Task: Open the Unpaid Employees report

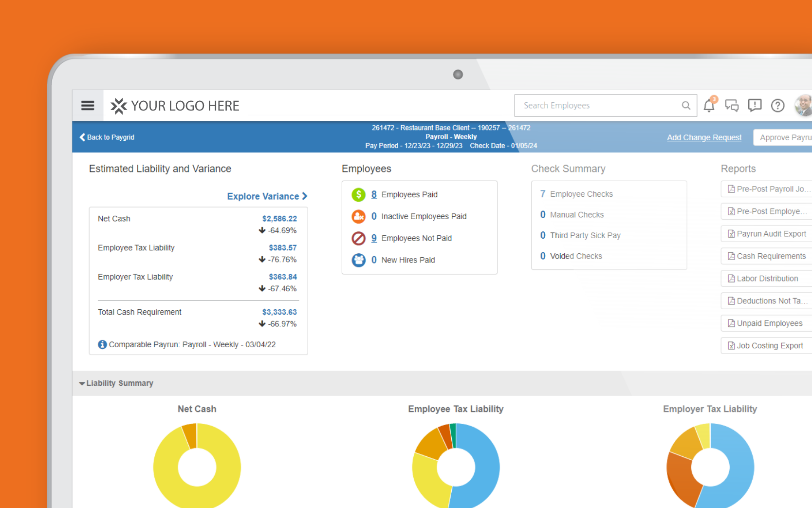Action: click(766, 323)
